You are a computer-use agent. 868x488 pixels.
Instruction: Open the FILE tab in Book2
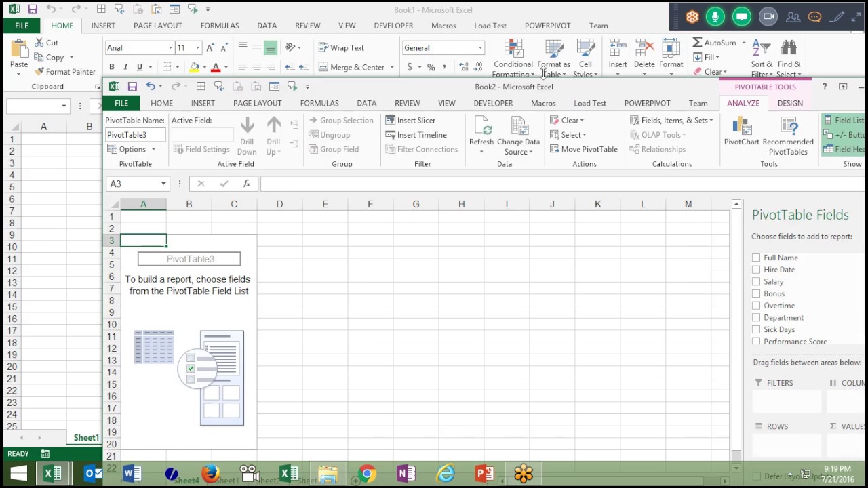[121, 103]
